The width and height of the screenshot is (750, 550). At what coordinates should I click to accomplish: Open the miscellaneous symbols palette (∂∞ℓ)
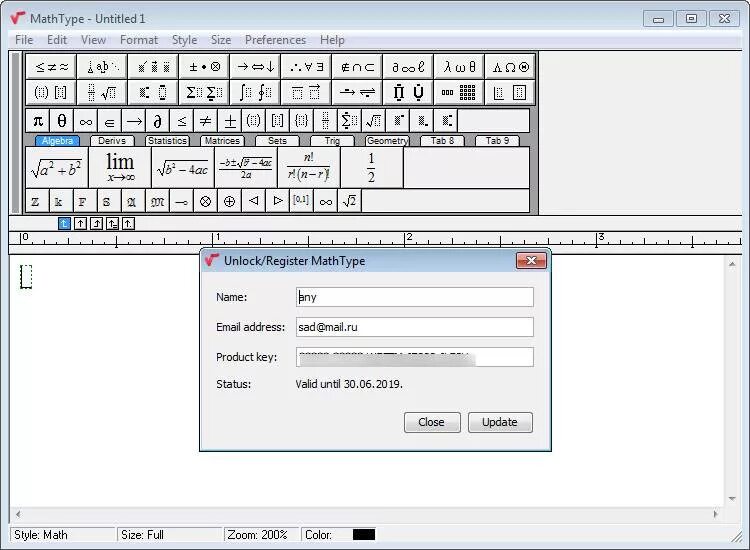pos(408,66)
